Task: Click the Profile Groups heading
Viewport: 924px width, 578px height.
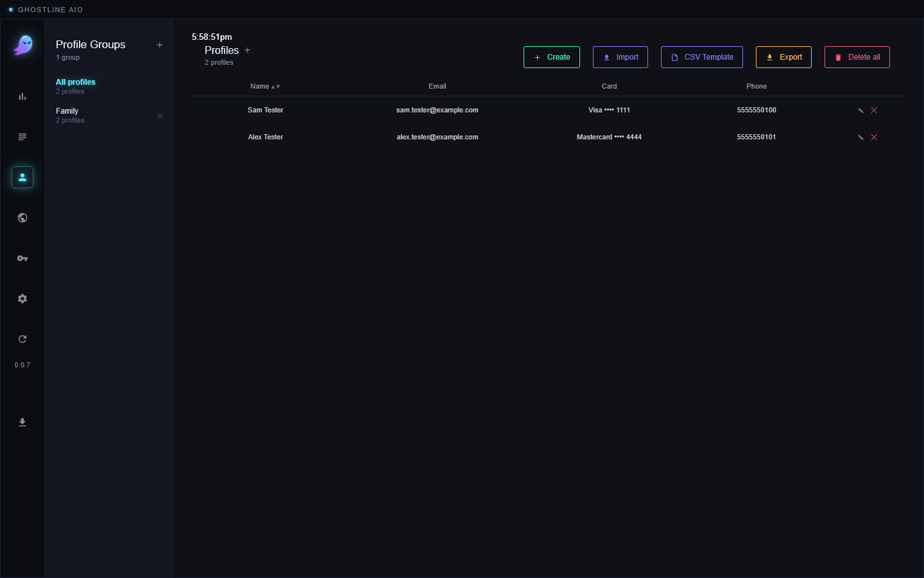Action: point(90,44)
